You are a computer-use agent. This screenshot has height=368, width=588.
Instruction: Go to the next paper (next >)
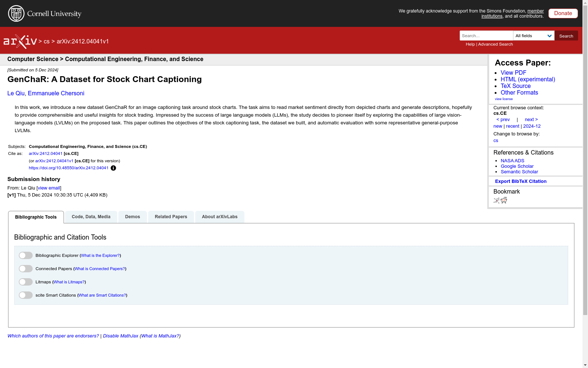[x=531, y=120]
